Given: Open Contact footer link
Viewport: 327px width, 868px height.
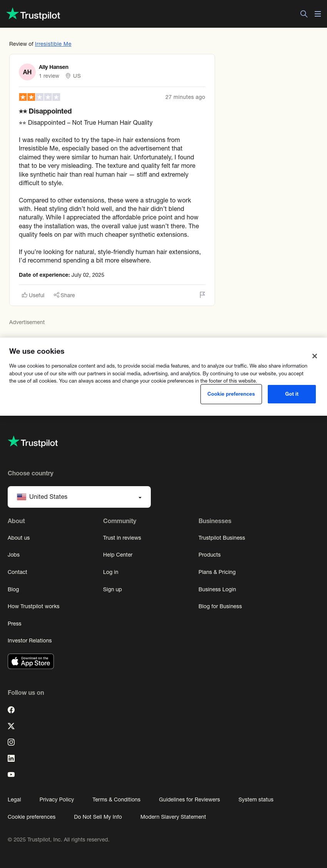Looking at the screenshot, I should 17,572.
